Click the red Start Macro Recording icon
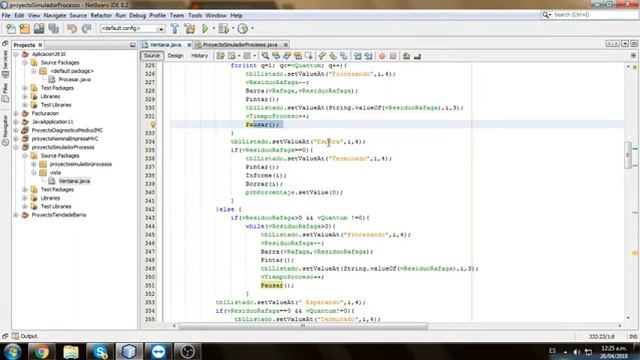This screenshot has height=360, width=640. (x=382, y=56)
